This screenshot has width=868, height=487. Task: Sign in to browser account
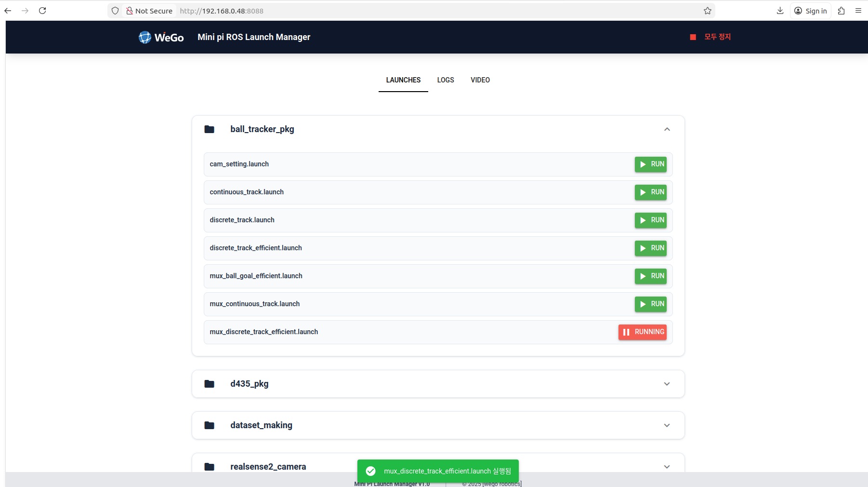tap(811, 11)
